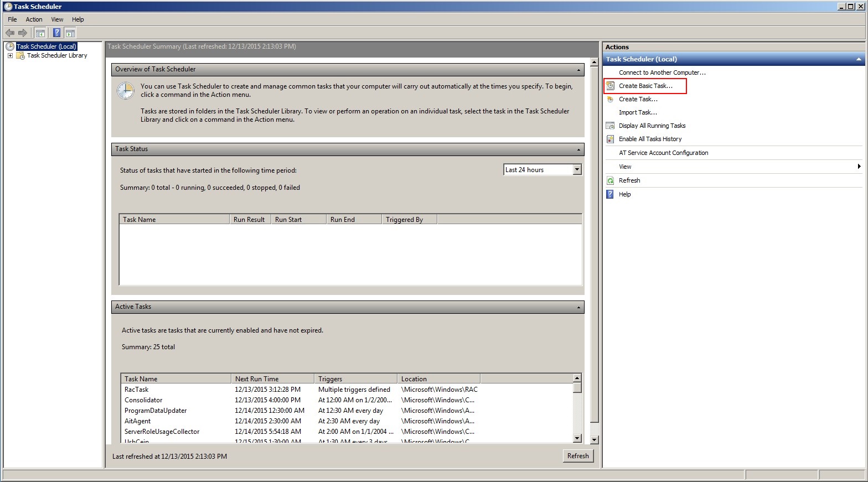Collapse the Overview of Task Scheduler section
Screen dimensions: 868x482
[578, 70]
